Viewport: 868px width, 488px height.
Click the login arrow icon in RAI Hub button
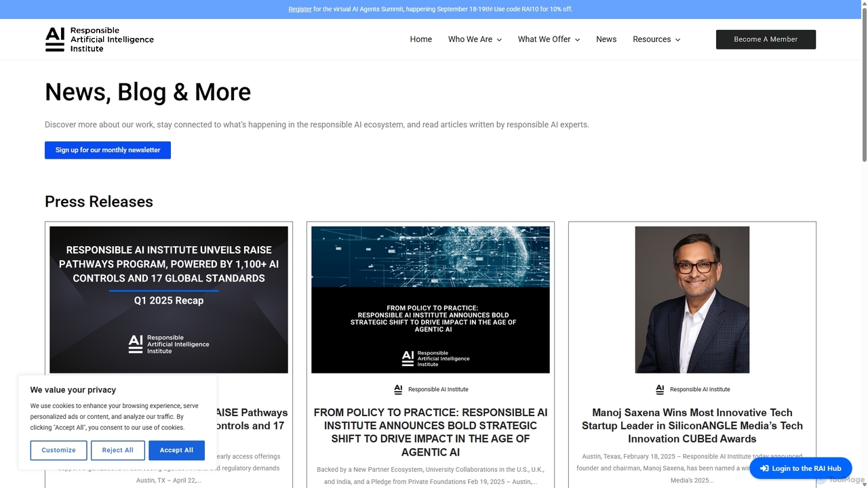(764, 468)
